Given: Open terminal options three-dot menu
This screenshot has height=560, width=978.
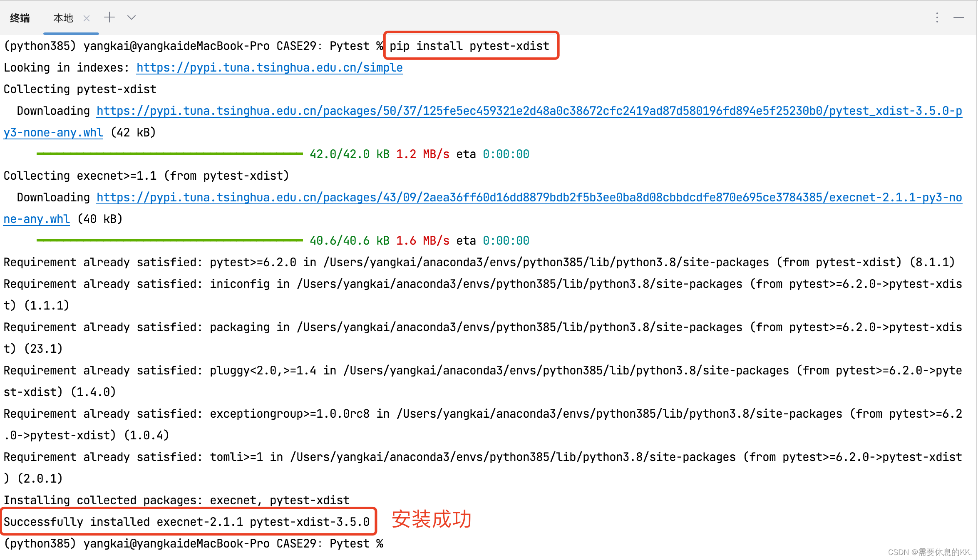Looking at the screenshot, I should point(937,17).
